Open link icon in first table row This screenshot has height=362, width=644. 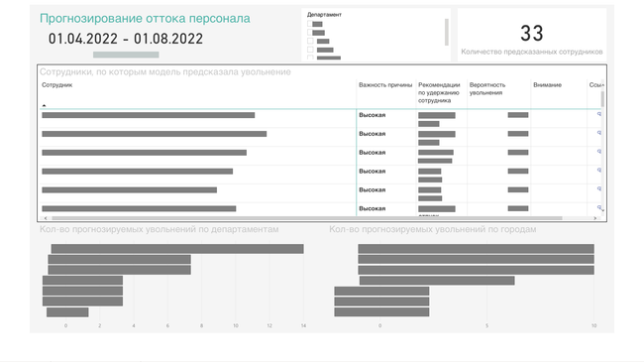599,114
